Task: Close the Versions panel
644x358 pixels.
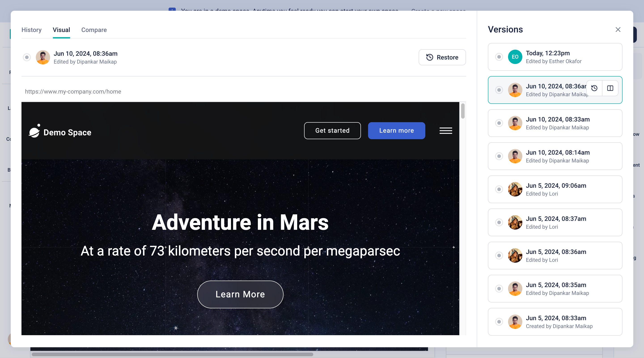Action: coord(618,30)
